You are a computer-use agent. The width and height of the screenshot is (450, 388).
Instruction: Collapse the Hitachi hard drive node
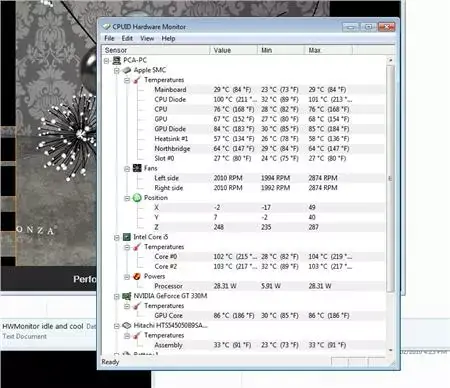(x=116, y=326)
